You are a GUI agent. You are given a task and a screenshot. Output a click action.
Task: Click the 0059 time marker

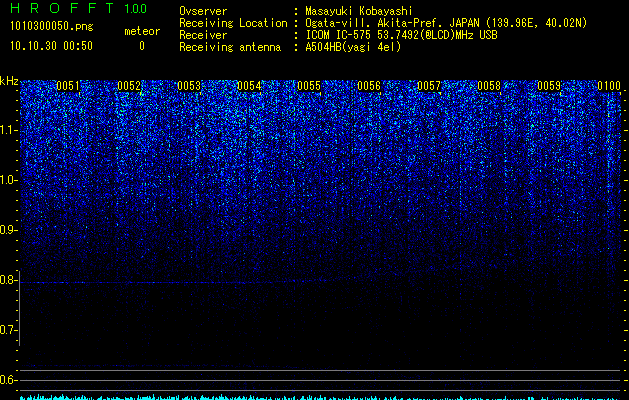549,86
